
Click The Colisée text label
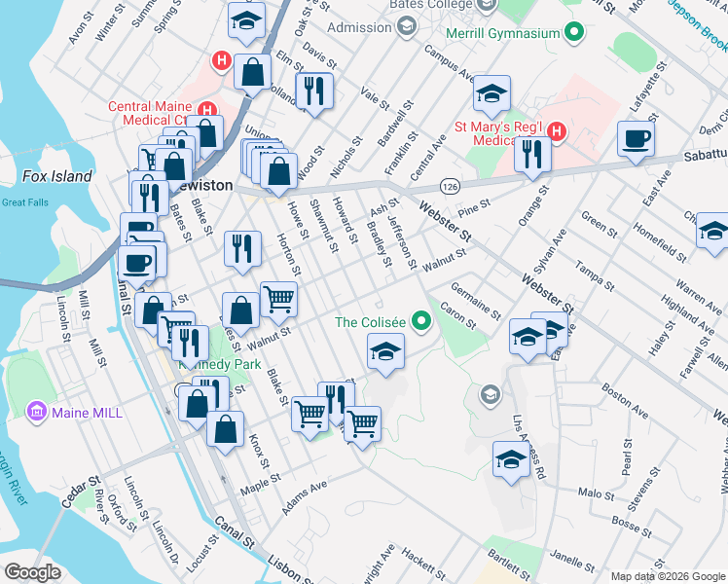tap(371, 322)
